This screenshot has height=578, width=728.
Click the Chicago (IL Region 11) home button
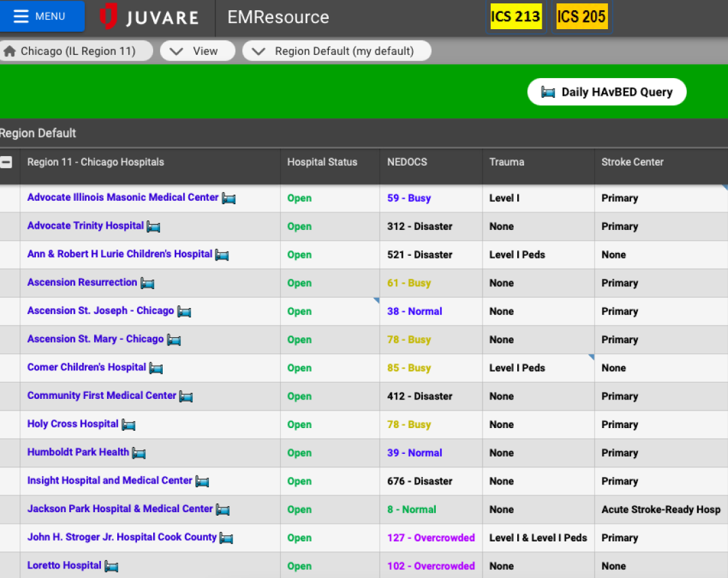pos(76,51)
